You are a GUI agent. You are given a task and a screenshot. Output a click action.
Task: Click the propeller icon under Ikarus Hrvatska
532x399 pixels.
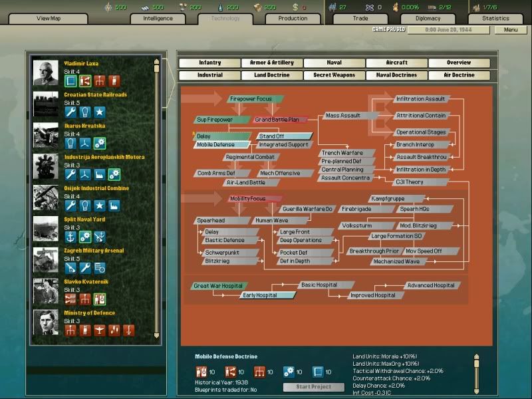85,143
